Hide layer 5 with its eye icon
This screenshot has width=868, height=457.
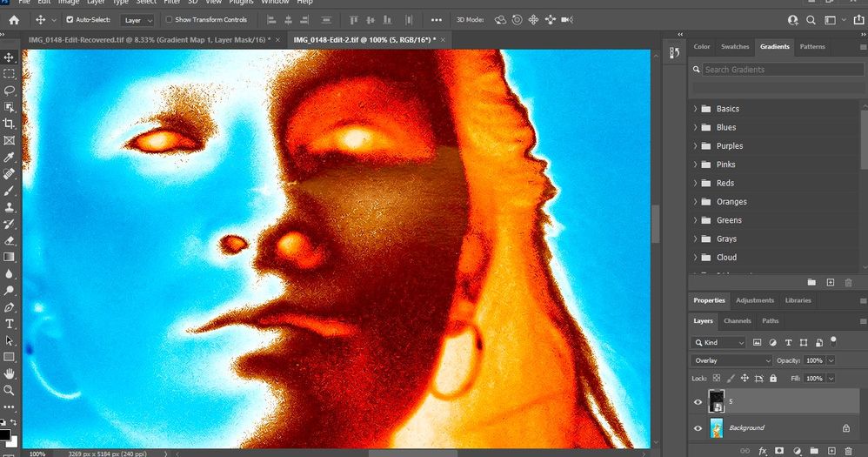click(698, 402)
